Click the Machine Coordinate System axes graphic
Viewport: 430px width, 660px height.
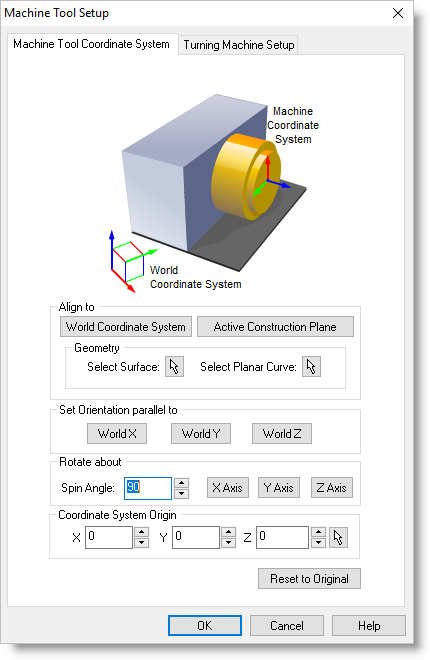[270, 177]
